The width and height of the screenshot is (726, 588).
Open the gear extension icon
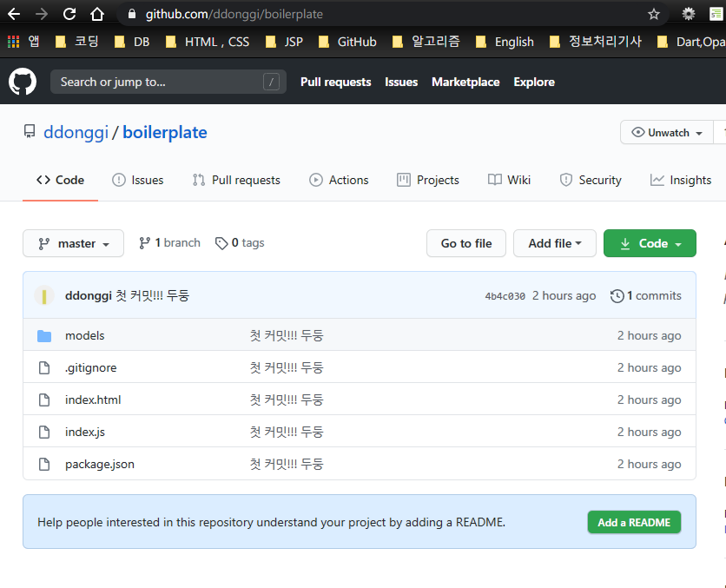(x=689, y=15)
